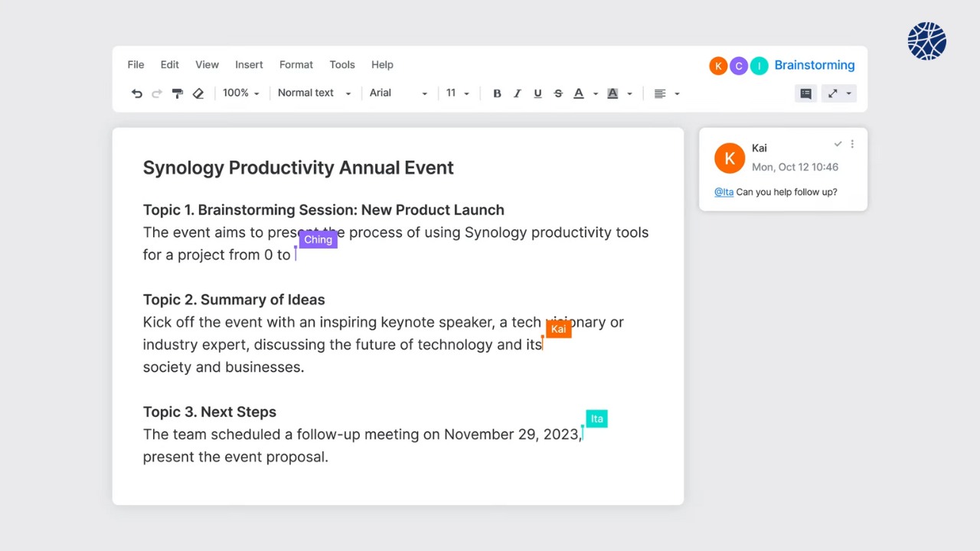The height and width of the screenshot is (551, 980).
Task: Open the Normal text style dropdown
Action: tap(314, 93)
